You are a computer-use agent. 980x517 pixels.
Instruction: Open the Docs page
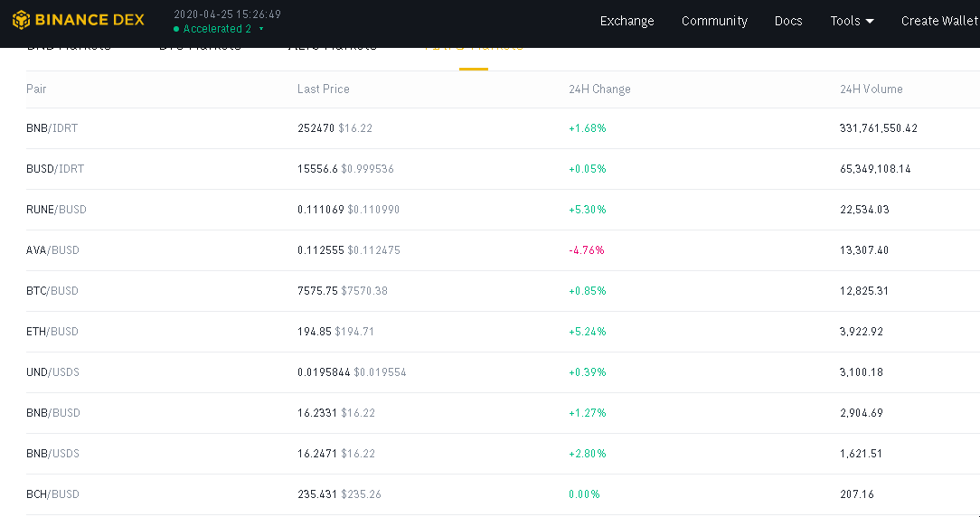click(x=788, y=21)
